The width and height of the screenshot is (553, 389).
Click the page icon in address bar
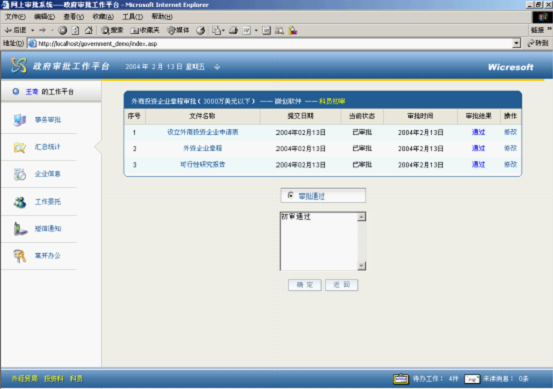32,43
